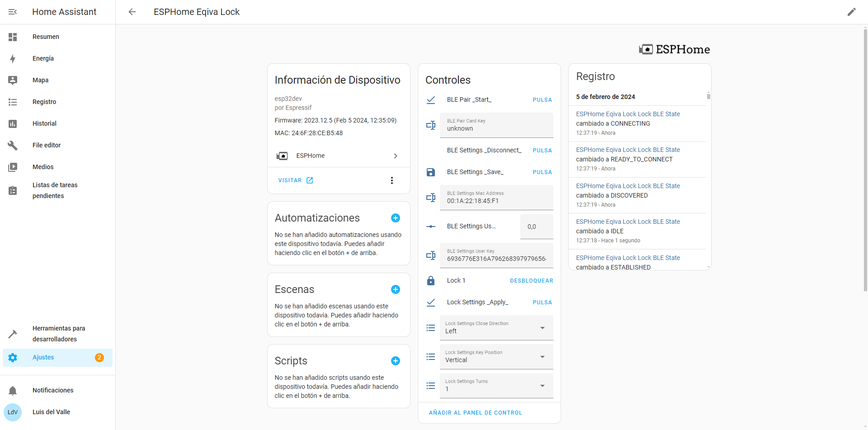Open File editor in sidebar
The height and width of the screenshot is (430, 868).
[57, 145]
